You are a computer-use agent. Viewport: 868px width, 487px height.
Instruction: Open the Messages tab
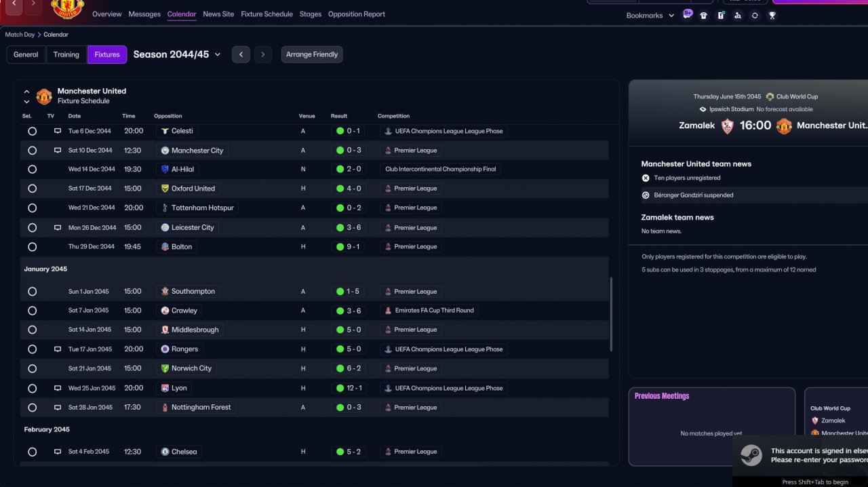[144, 14]
